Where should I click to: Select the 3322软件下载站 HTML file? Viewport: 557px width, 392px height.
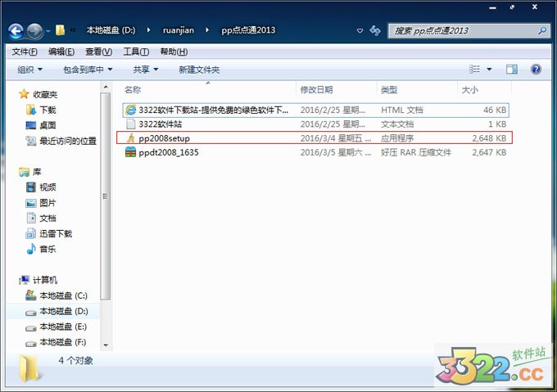(316, 110)
